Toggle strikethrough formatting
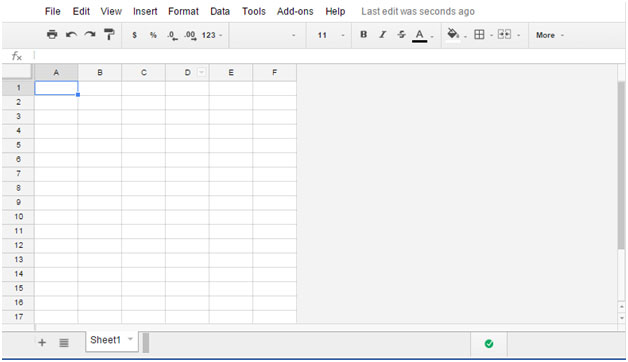The width and height of the screenshot is (628, 362). tap(401, 34)
